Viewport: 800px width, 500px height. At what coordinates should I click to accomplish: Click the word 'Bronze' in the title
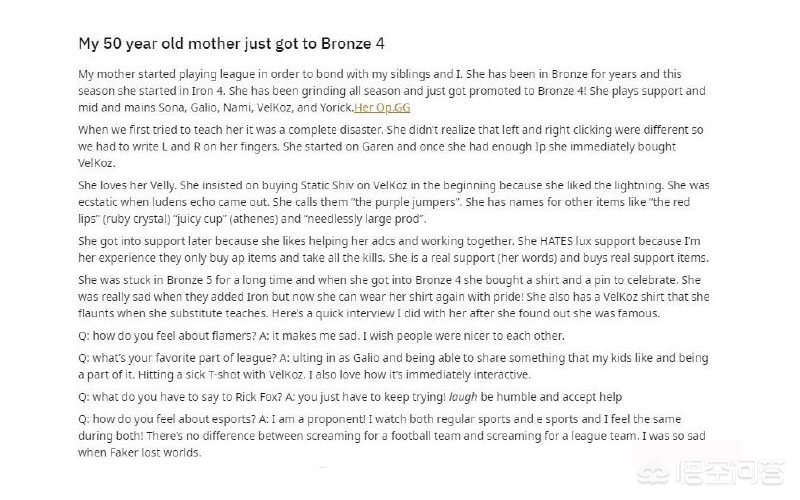[x=346, y=44]
